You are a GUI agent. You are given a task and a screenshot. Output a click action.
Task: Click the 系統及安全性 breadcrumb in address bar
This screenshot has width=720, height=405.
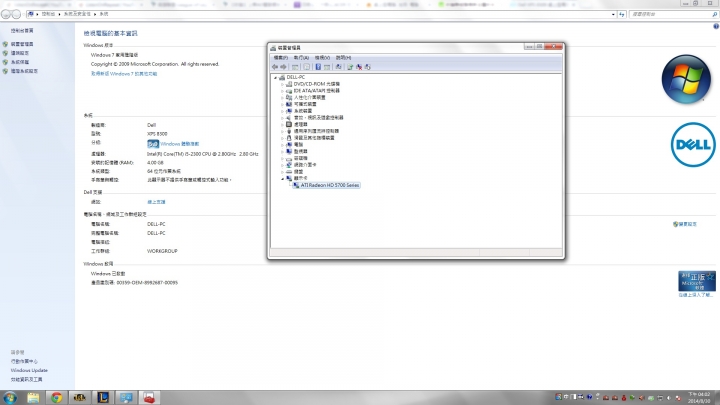pos(77,14)
